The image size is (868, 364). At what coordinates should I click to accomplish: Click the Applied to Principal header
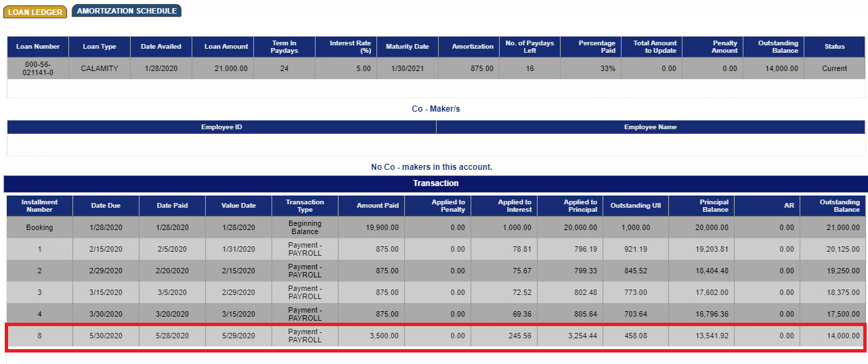click(570, 206)
